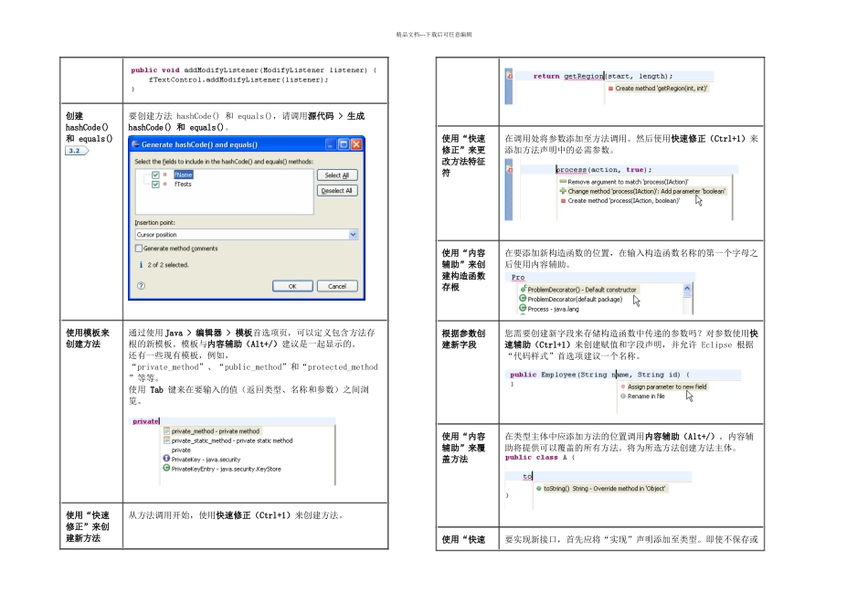Toggle the fTests field checkbox

coord(155,185)
